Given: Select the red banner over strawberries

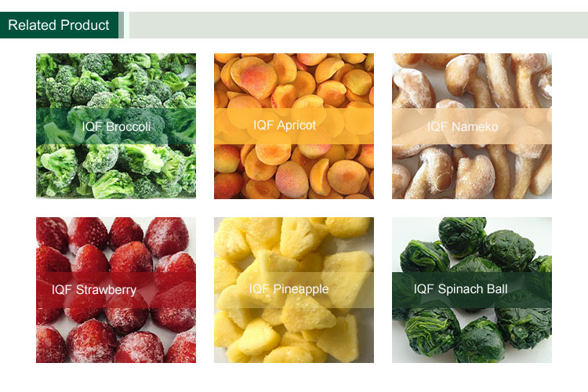Looking at the screenshot, I should point(116,290).
